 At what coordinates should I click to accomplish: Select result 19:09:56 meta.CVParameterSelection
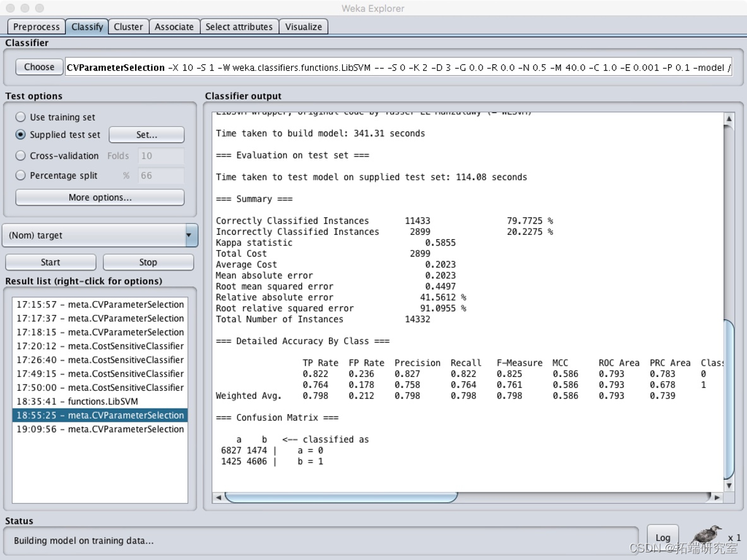click(100, 429)
